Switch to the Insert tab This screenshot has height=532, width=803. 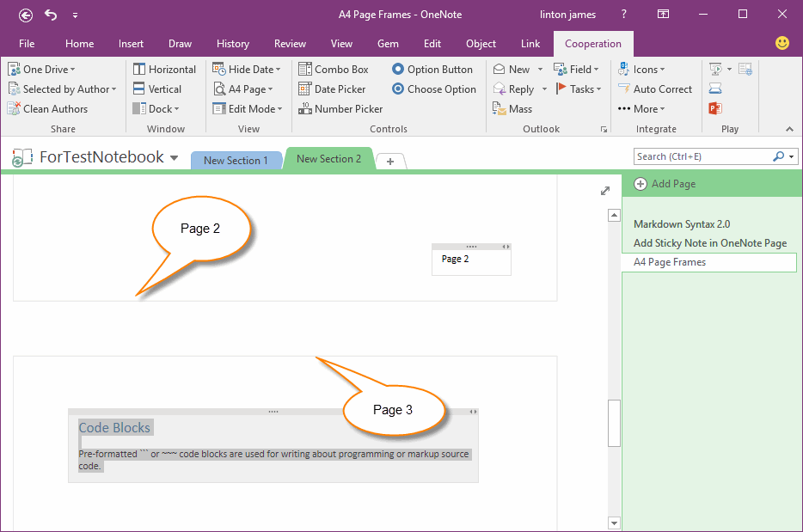(x=131, y=44)
